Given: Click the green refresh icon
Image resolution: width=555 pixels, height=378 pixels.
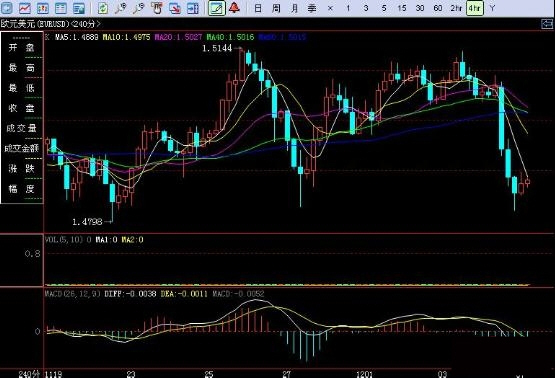Looking at the screenshot, I should 103,8.
